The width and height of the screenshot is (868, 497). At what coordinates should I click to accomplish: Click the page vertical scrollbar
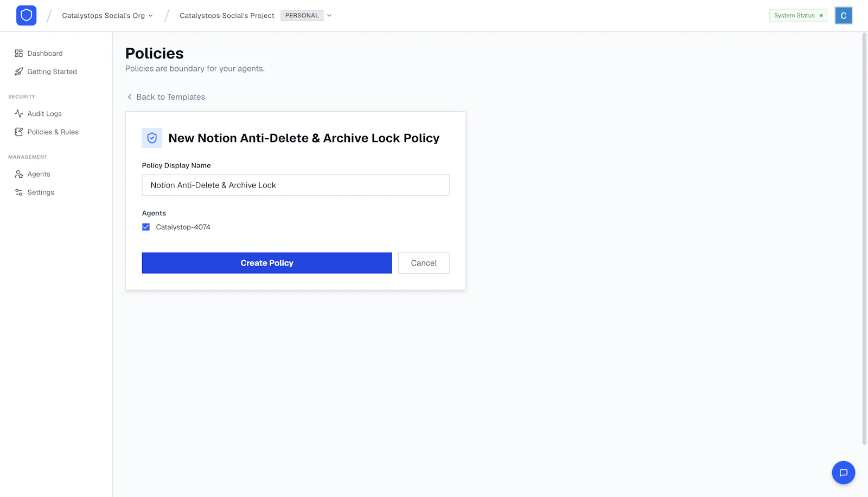(865, 238)
